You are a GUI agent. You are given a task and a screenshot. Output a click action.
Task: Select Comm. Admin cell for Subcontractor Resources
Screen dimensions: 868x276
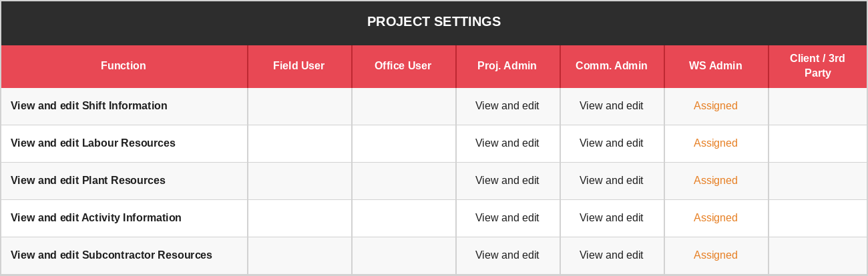(x=611, y=255)
